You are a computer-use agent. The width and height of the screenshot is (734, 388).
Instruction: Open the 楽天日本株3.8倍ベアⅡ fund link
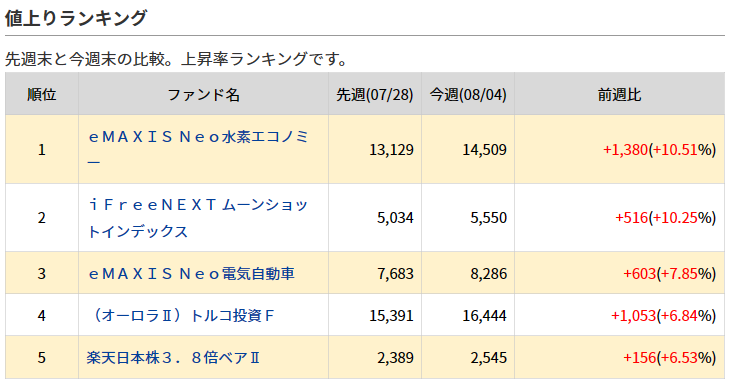173,358
